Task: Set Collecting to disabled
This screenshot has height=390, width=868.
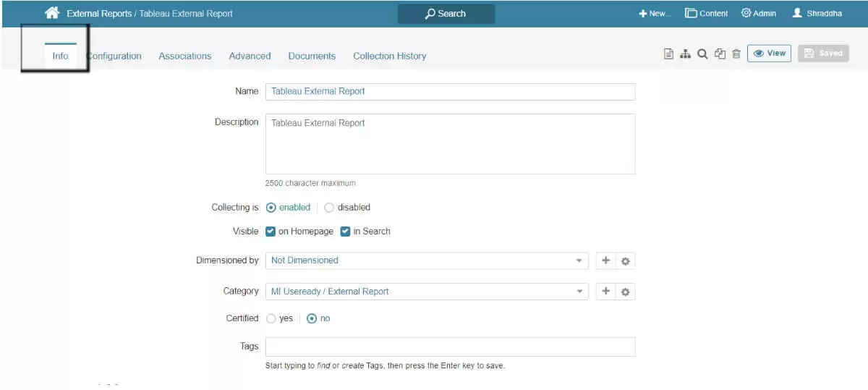Action: tap(329, 208)
